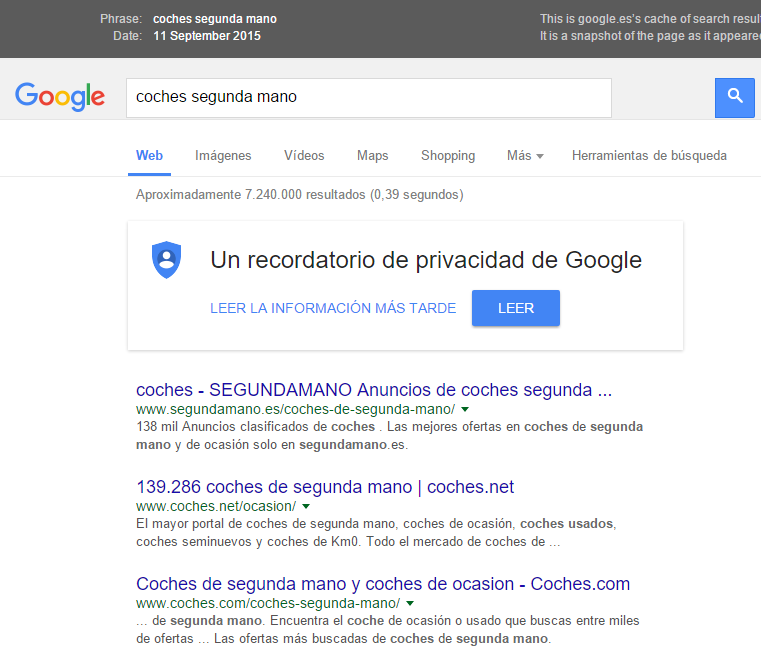Open the SEGUNDAMANO Anuncios de coches result
761x654 pixels.
pyautogui.click(x=374, y=390)
